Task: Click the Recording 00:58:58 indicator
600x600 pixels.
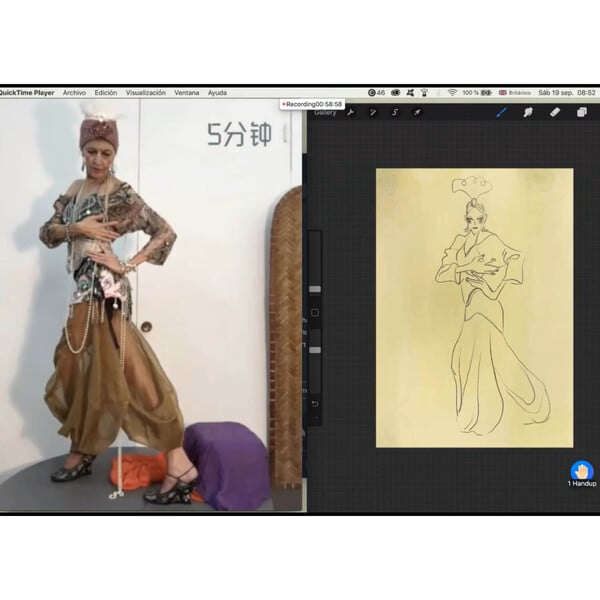Action: click(x=312, y=104)
